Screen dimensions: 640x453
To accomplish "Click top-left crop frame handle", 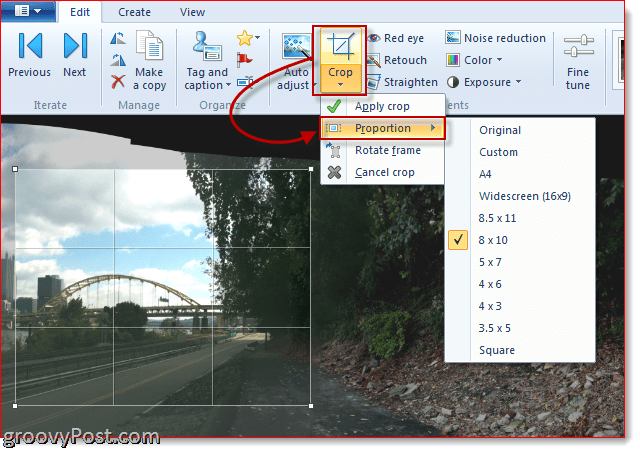I will [x=15, y=169].
